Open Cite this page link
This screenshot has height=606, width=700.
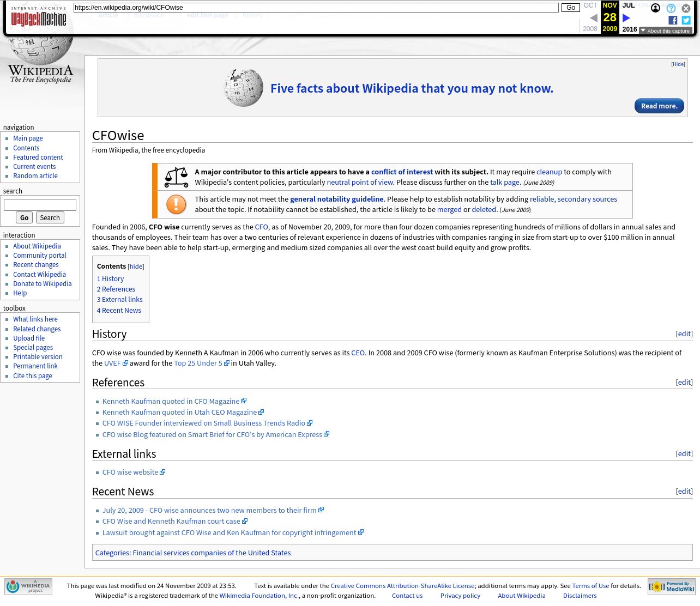click(x=33, y=376)
